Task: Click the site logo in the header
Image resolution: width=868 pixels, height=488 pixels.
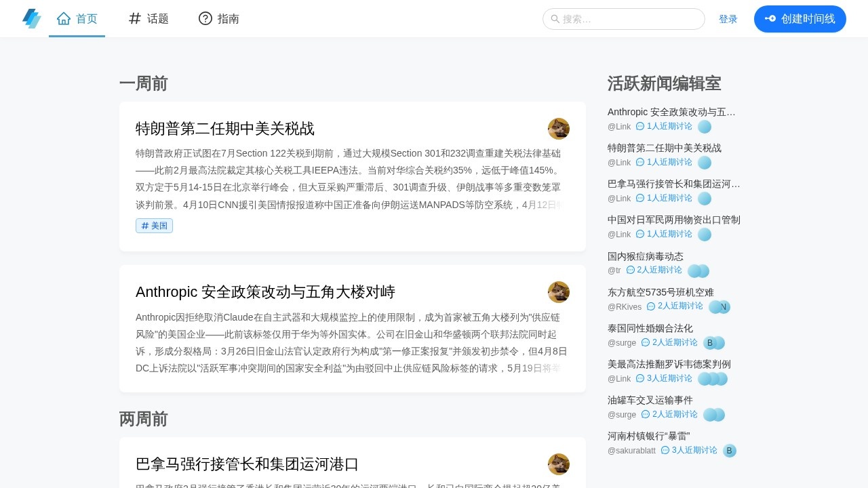Action: pos(32,18)
